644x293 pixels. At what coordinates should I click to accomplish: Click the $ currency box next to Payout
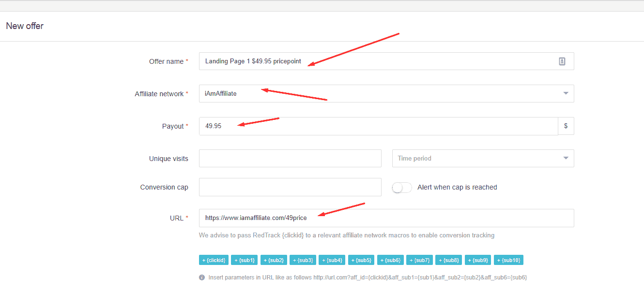pyautogui.click(x=566, y=126)
